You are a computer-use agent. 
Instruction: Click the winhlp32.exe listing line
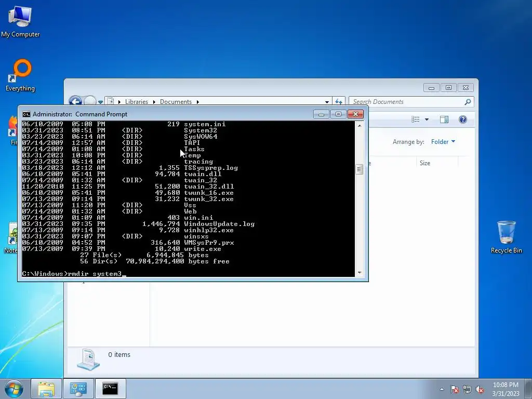click(x=128, y=230)
